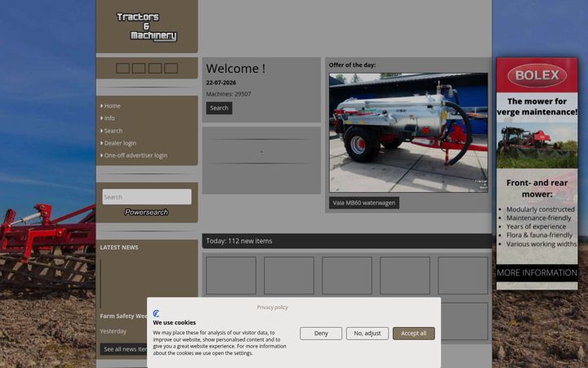Open the Offer of the day photo
Screen dimensions: 588x368
pos(408,132)
